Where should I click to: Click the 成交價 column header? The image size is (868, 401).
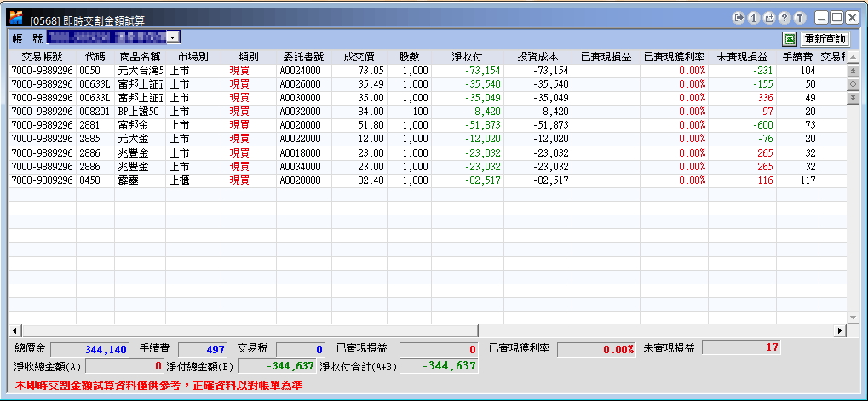359,57
